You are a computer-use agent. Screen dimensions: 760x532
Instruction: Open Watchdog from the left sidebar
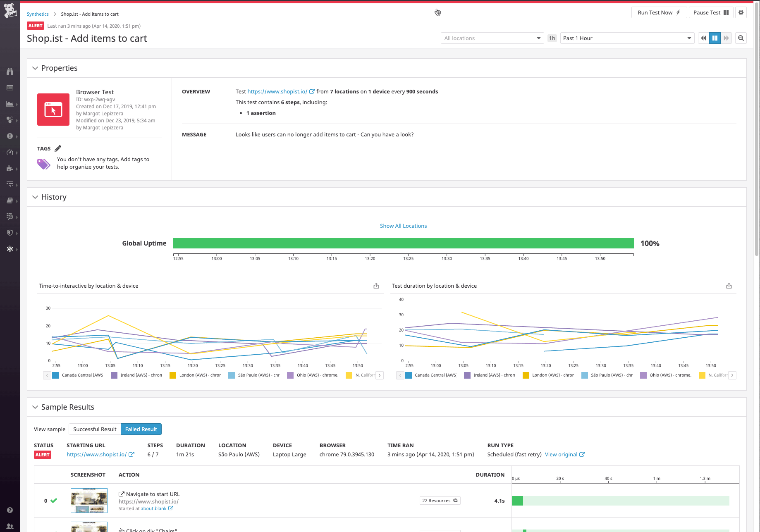pyautogui.click(x=10, y=71)
